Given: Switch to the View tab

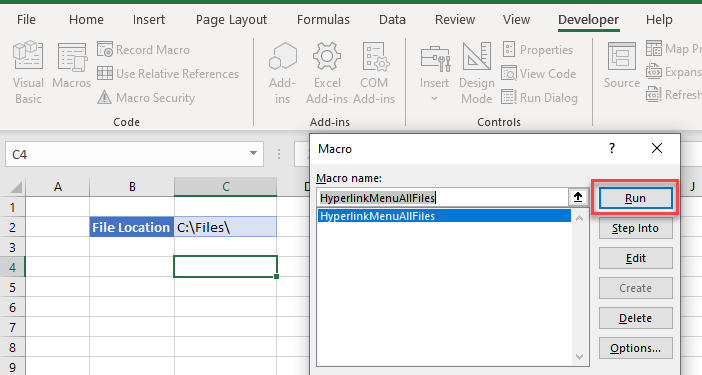Looking at the screenshot, I should pos(516,20).
